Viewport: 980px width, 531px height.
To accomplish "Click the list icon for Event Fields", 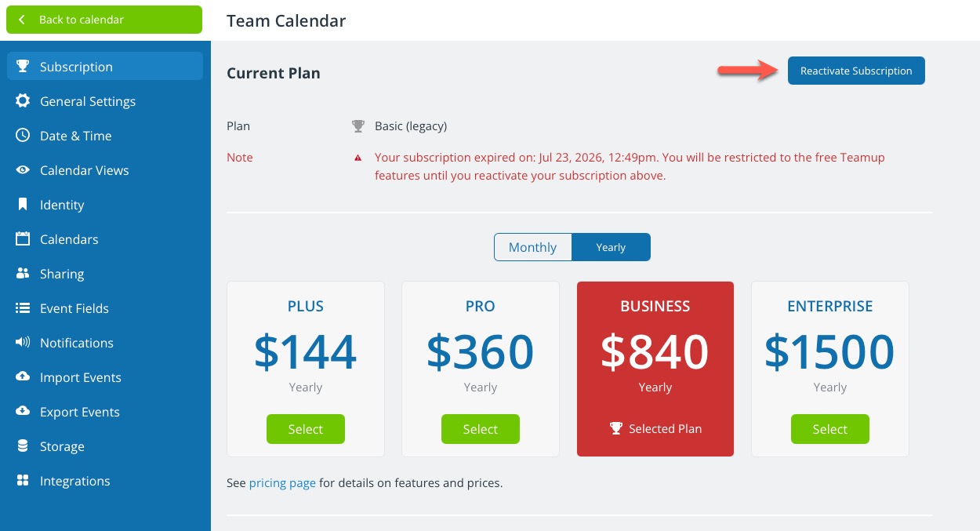I will pyautogui.click(x=23, y=308).
